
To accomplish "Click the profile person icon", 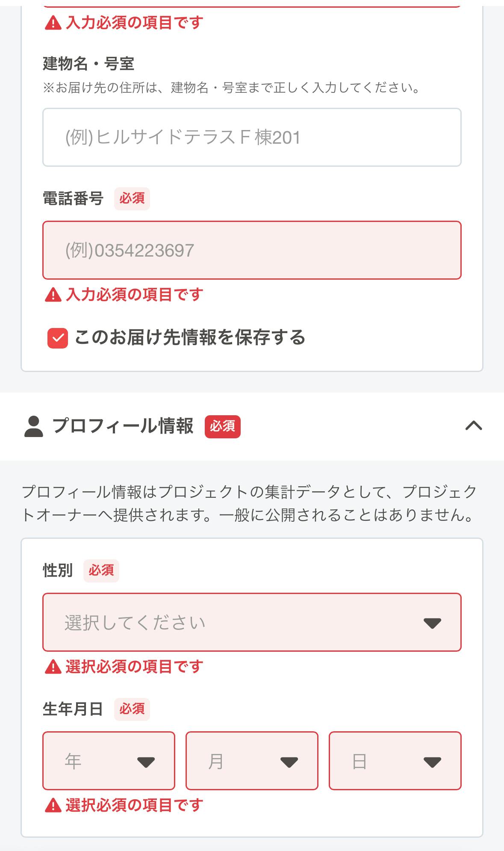I will tap(33, 426).
